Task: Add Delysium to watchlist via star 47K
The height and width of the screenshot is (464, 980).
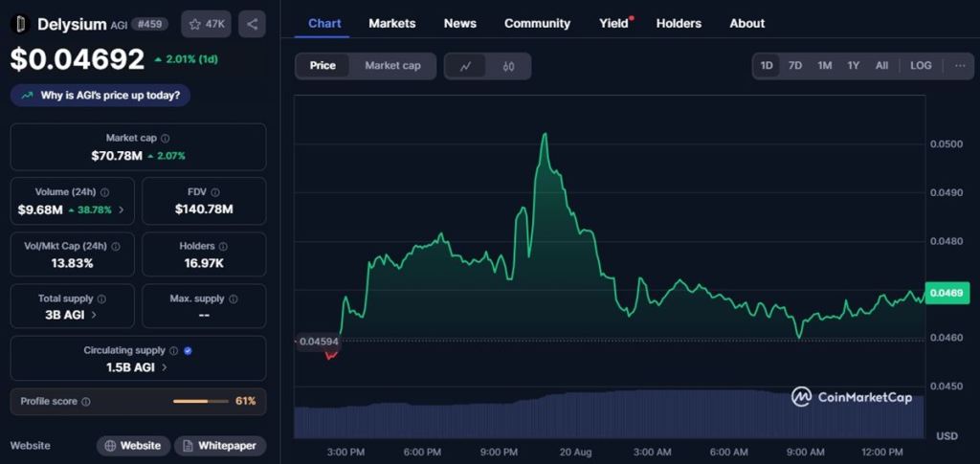Action: pyautogui.click(x=207, y=24)
